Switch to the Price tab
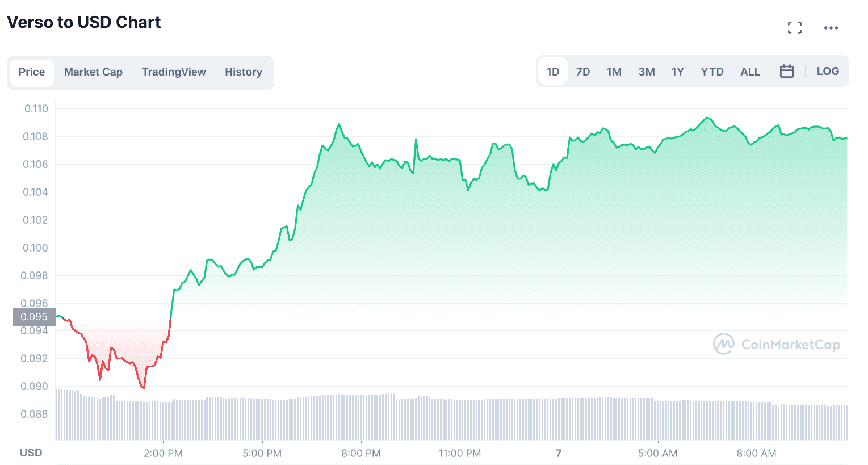The image size is (868, 465). pos(32,72)
